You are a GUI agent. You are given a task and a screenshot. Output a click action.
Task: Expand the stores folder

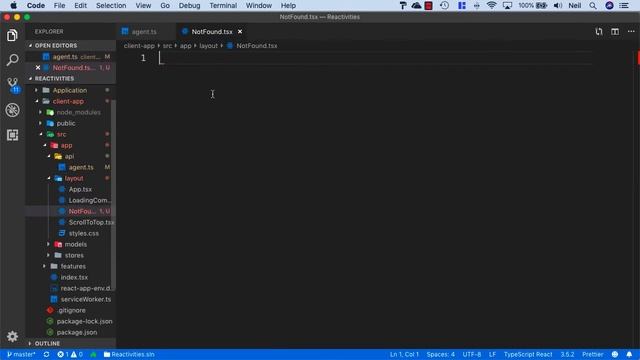(74, 256)
